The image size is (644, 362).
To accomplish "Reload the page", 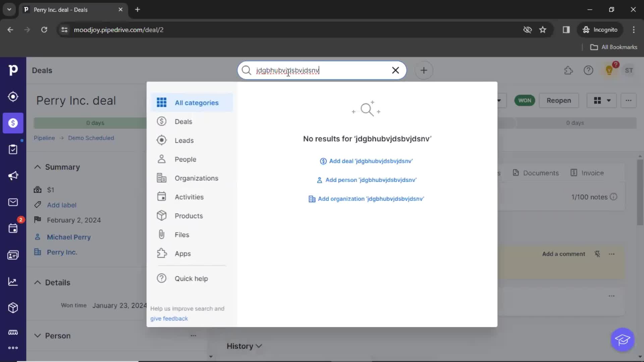I will coord(44,30).
